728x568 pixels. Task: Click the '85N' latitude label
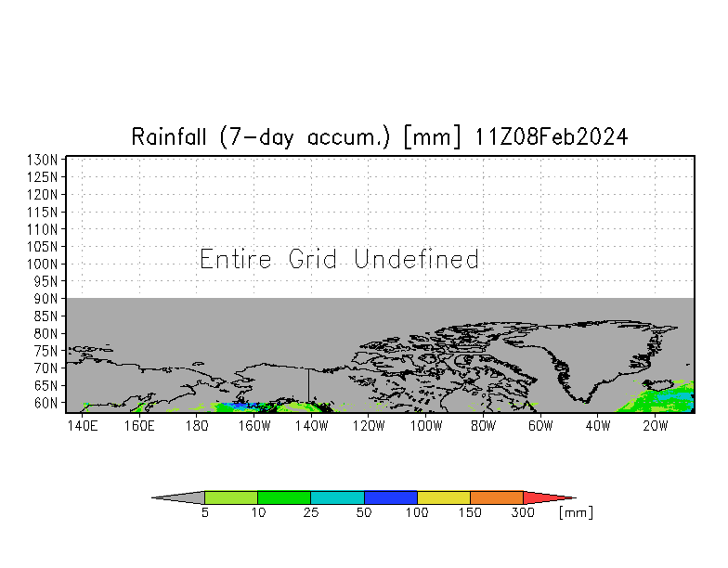click(x=45, y=316)
